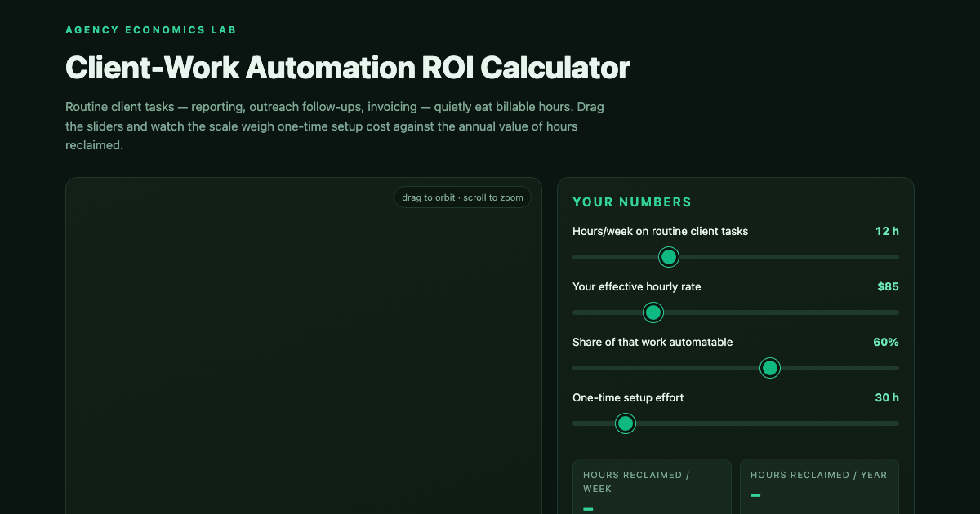Screen dimensions: 980x514
Task: Click the '30 h' setup effort value
Action: click(x=887, y=397)
